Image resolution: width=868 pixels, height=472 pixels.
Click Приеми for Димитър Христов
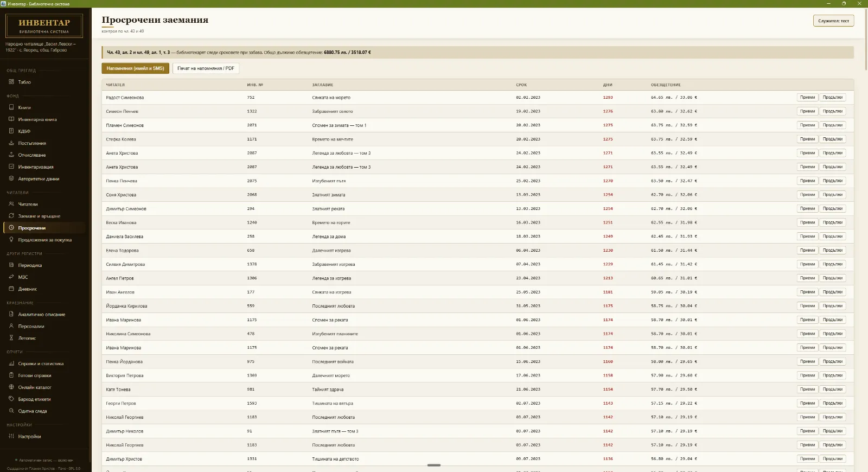[807, 459]
